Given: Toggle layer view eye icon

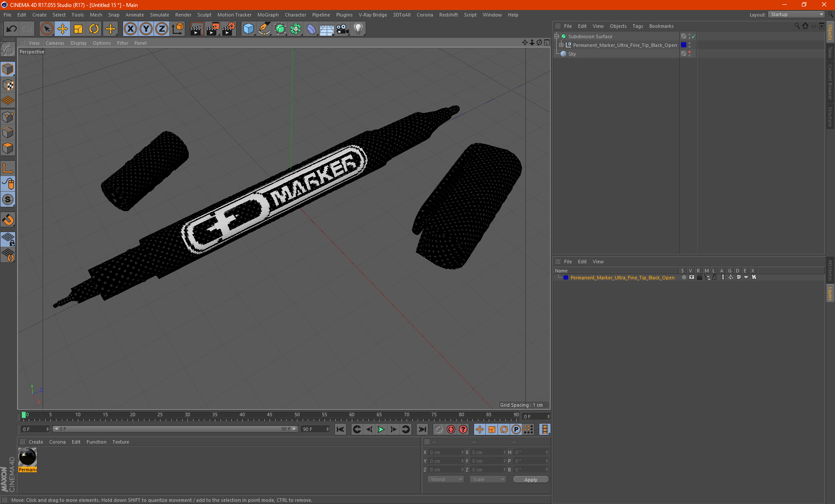Looking at the screenshot, I should [691, 277].
